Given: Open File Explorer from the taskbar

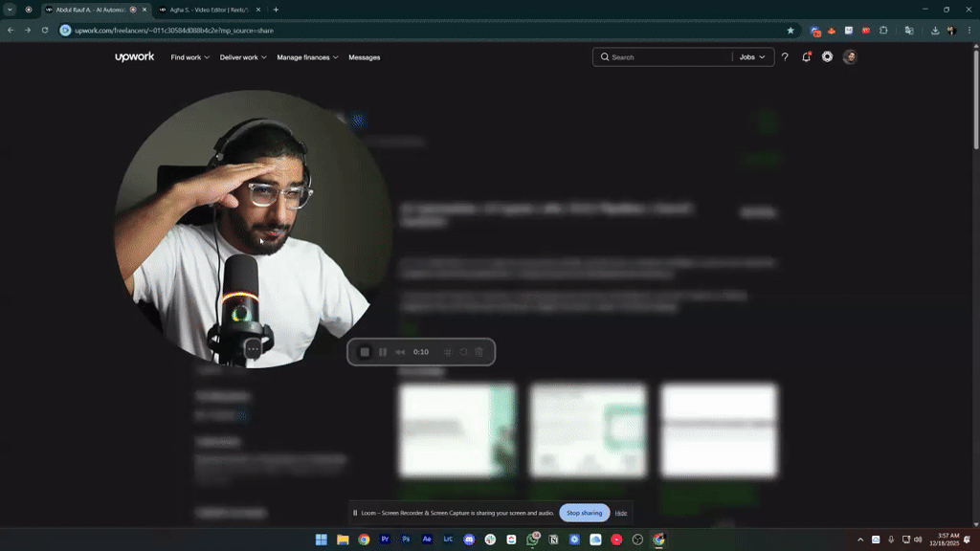Looking at the screenshot, I should pos(343,540).
